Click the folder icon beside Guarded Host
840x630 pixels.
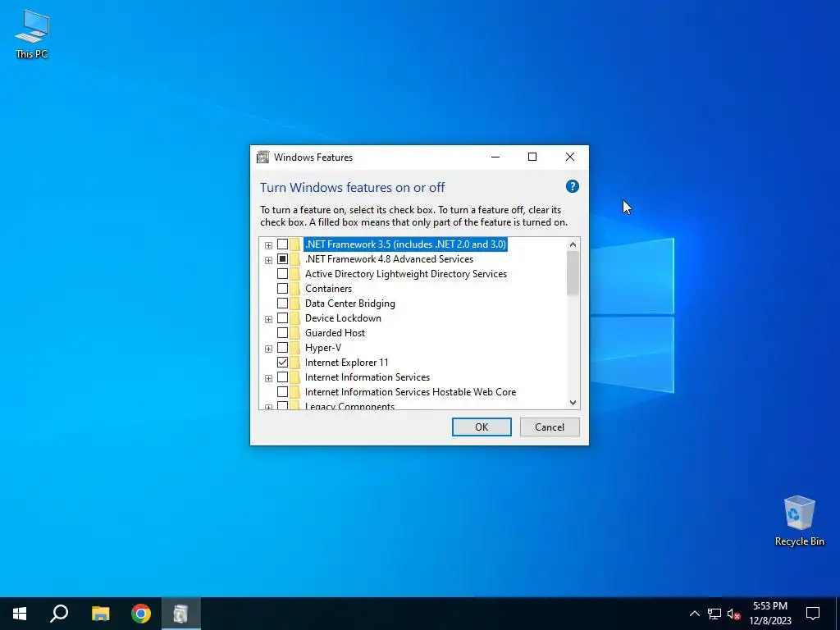coord(294,333)
